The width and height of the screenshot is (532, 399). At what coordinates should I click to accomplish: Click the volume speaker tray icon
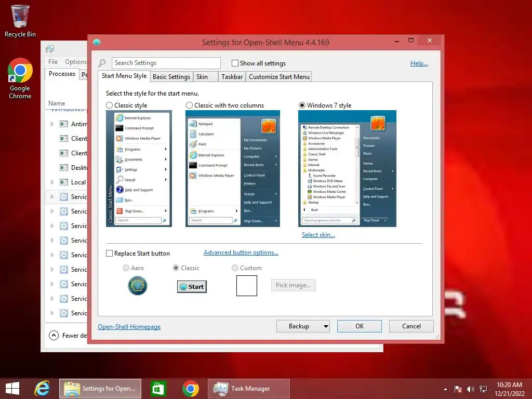pos(470,389)
